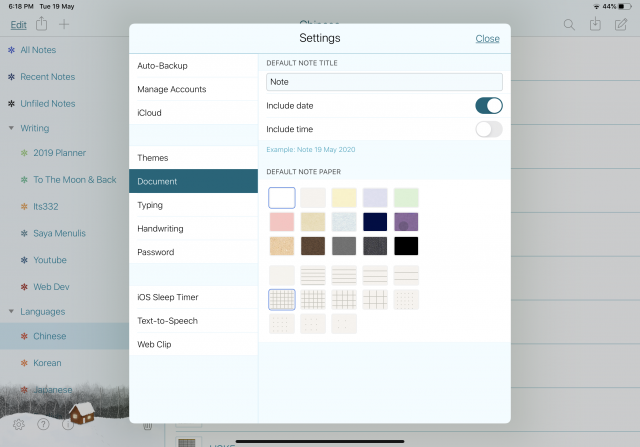Click the share icon beside Edit
The image size is (640, 447).
pyautogui.click(x=41, y=24)
